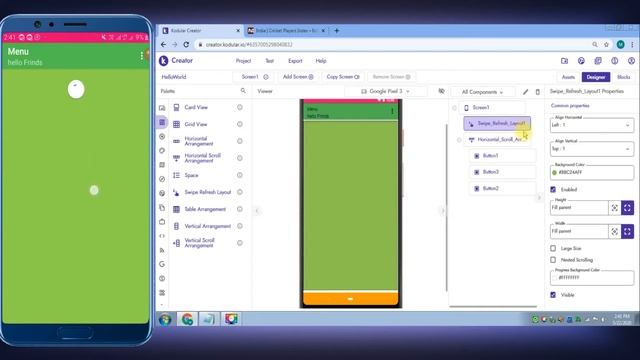Collapse the Horizontal_Scroll_Arrangement tree node
Image resolution: width=640 pixels, height=360 pixels.
(459, 140)
